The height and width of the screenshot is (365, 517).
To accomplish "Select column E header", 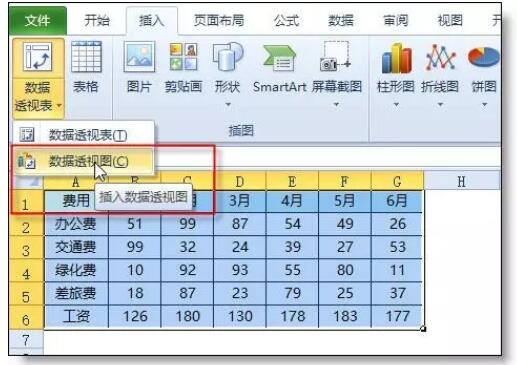I will coord(292,181).
